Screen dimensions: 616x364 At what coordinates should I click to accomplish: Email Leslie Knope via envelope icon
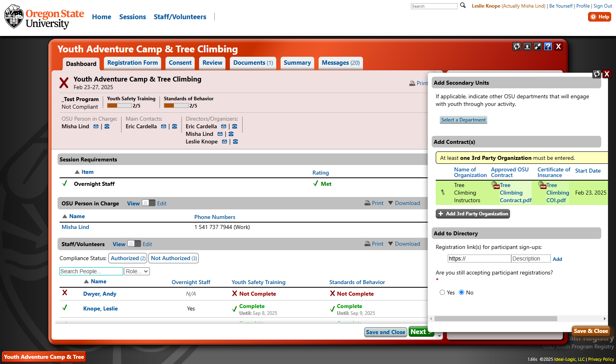tap(224, 141)
